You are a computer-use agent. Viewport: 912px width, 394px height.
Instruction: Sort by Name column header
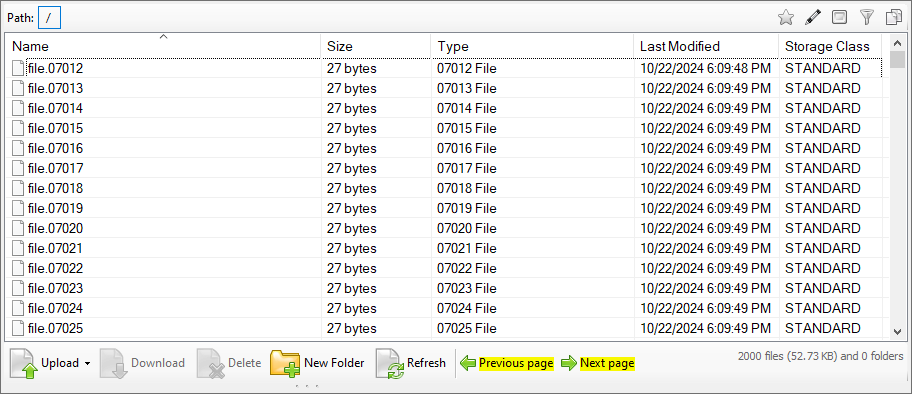click(163, 46)
